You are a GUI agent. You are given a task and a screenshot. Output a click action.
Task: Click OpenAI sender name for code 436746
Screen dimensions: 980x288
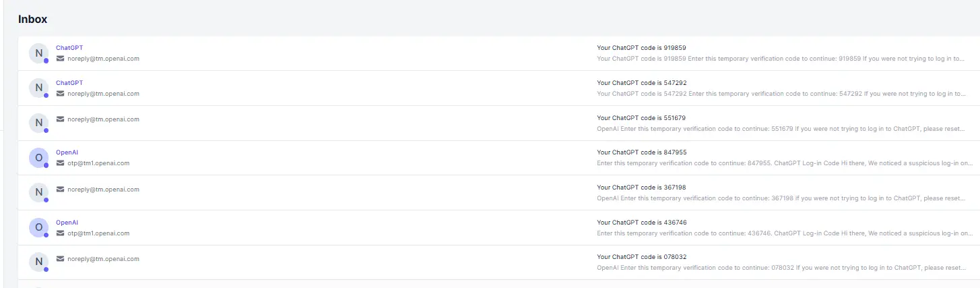coord(67,222)
